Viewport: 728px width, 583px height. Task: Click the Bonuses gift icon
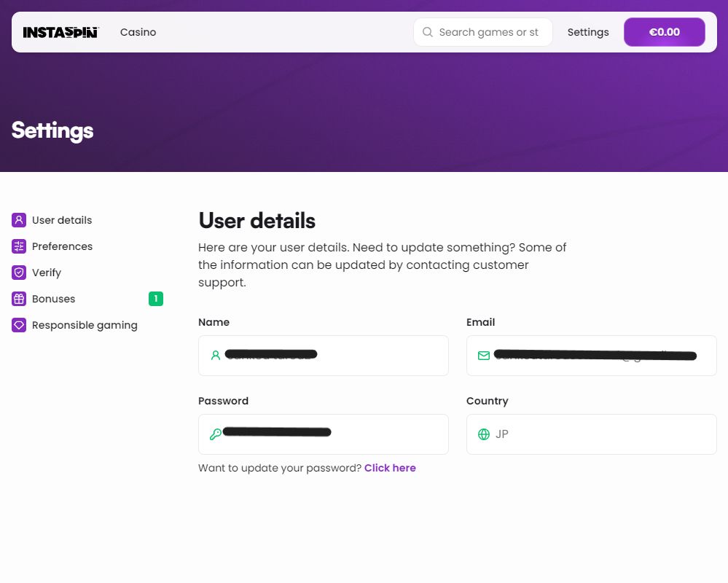(19, 299)
